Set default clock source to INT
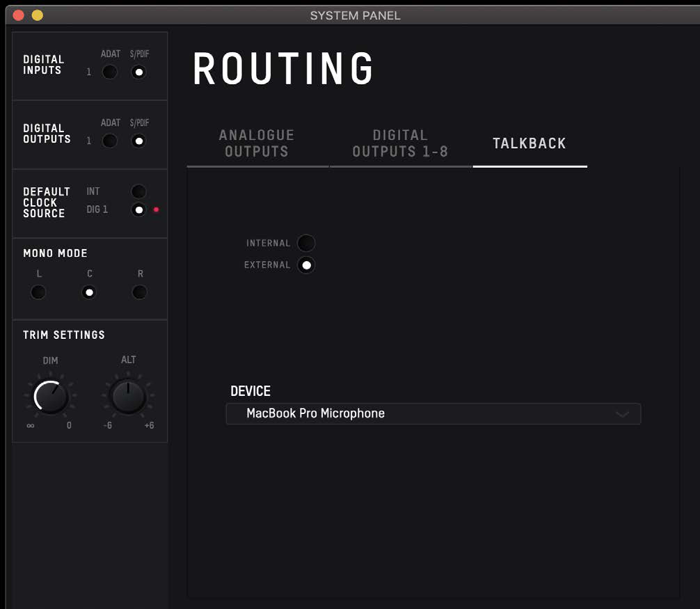700x609 pixels. click(139, 191)
